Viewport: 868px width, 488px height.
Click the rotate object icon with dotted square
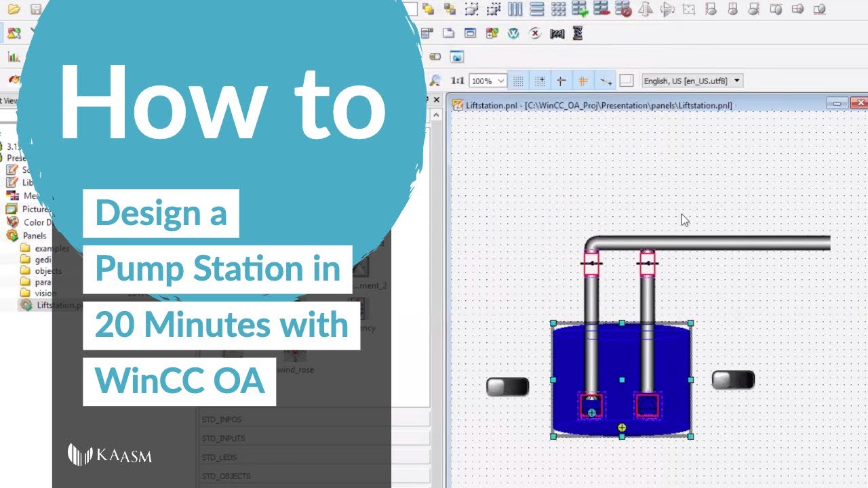pos(689,9)
